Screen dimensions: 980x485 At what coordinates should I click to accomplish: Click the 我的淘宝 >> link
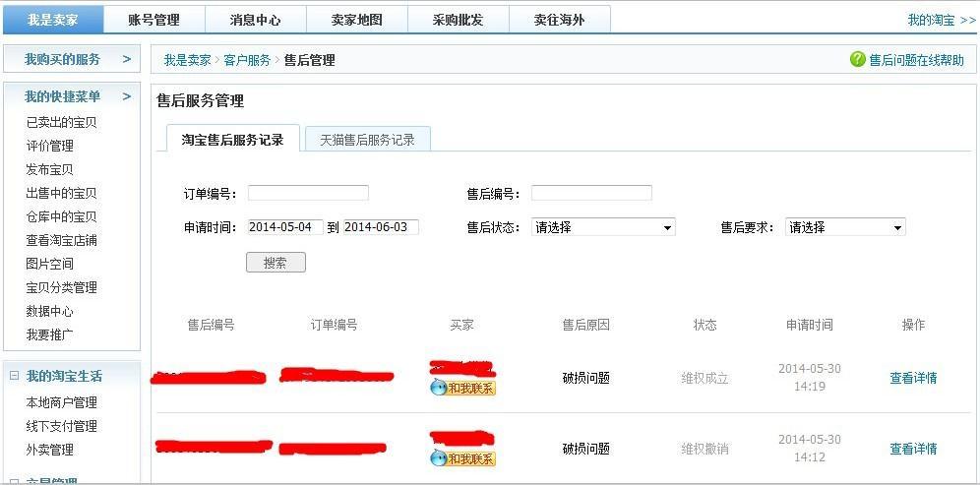[942, 20]
